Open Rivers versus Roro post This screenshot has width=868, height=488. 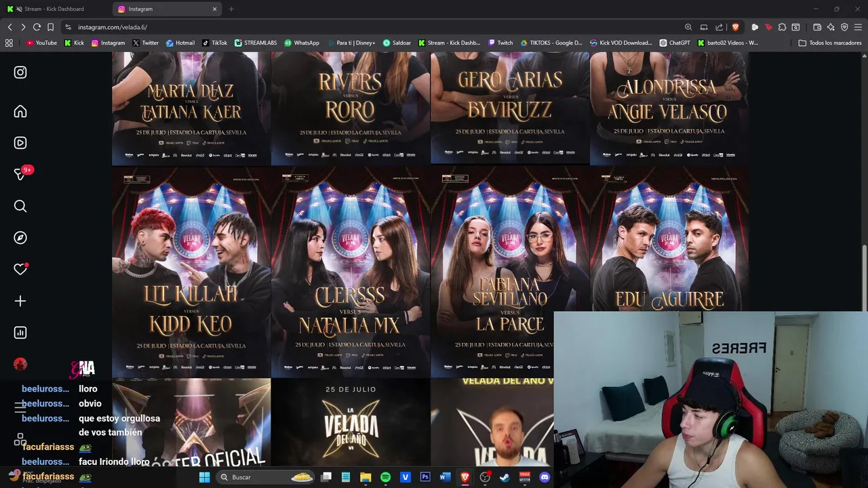[351, 108]
